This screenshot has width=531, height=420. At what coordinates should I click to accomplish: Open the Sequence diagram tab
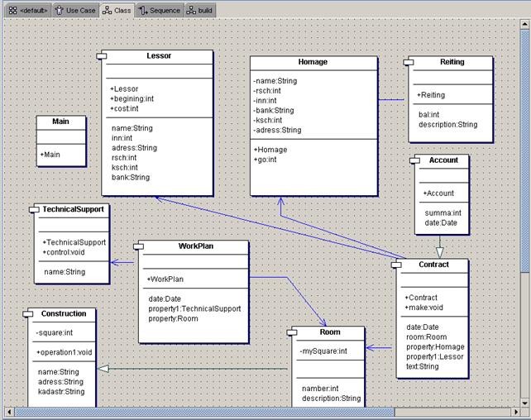pyautogui.click(x=159, y=11)
